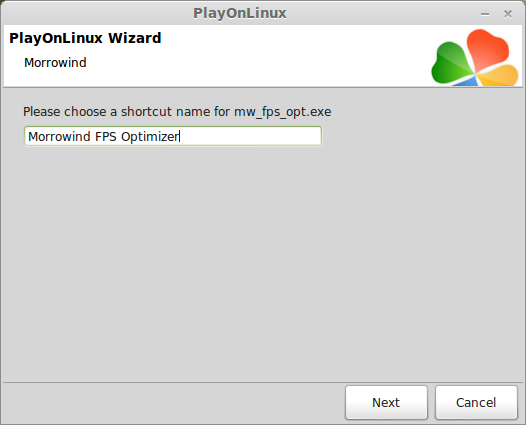Viewport: 526px width, 425px height.
Task: Click the PlayOnLinux window title text
Action: 240,13
